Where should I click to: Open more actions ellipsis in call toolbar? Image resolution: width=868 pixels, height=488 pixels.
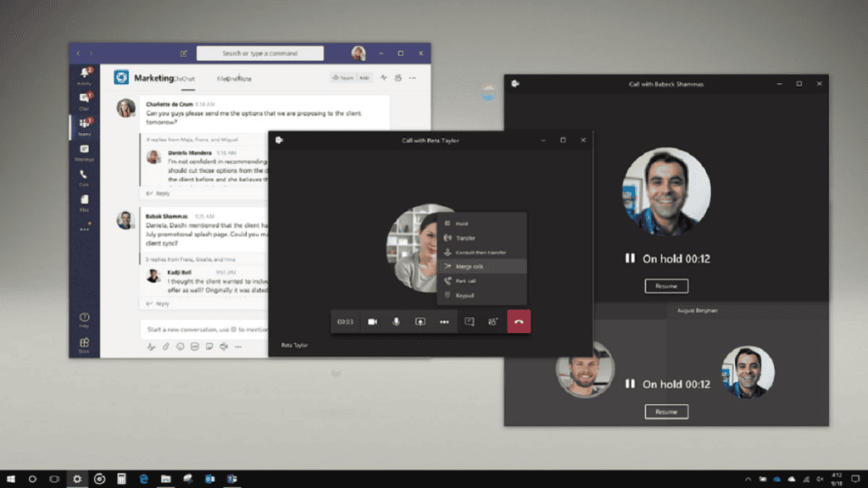(444, 322)
